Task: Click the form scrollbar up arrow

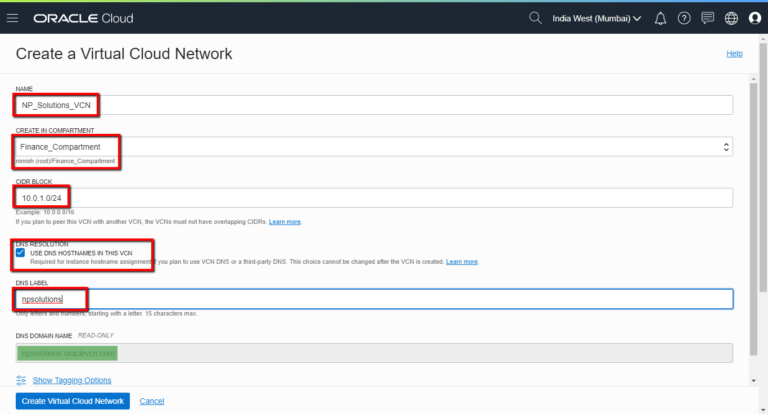Action: point(753,78)
